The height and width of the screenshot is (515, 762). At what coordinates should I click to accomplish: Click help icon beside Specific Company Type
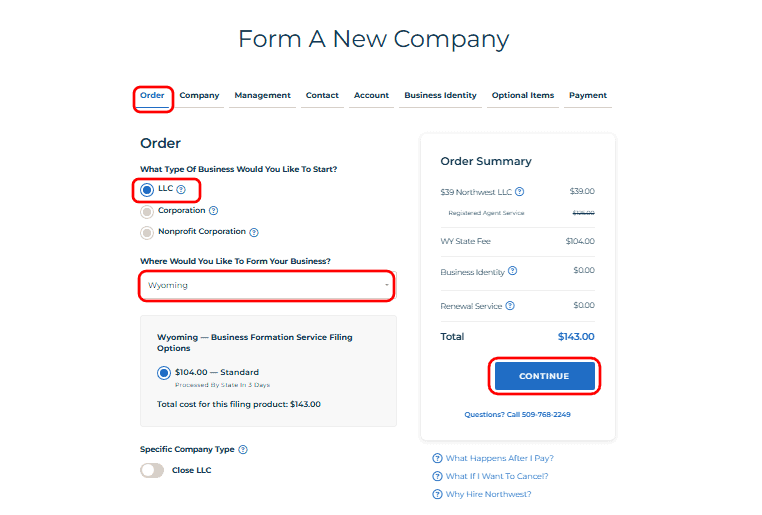coord(243,450)
